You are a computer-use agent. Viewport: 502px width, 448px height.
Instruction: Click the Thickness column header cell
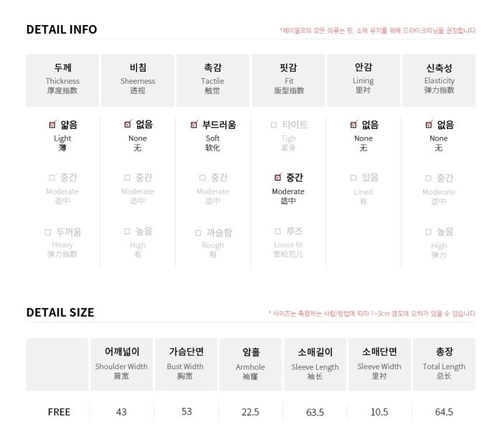pyautogui.click(x=62, y=80)
